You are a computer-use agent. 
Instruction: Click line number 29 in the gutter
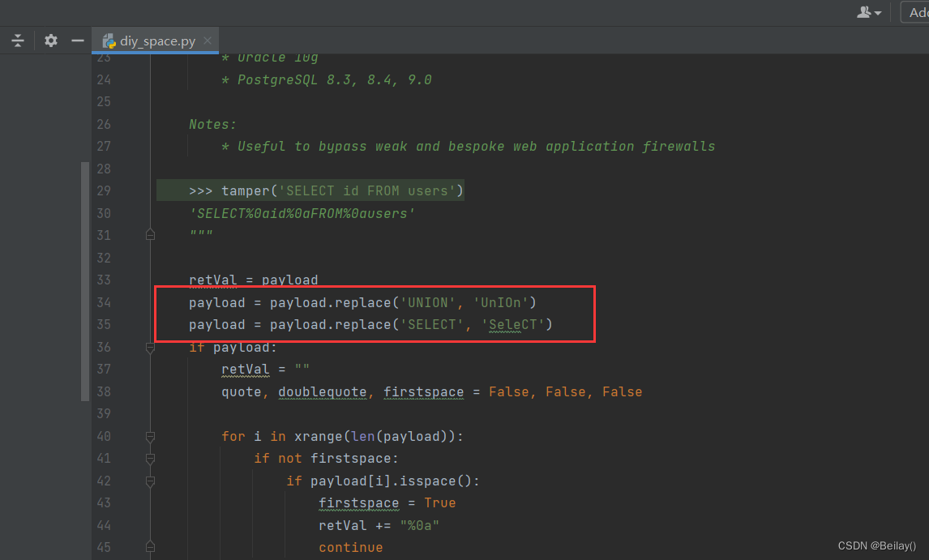tap(104, 190)
